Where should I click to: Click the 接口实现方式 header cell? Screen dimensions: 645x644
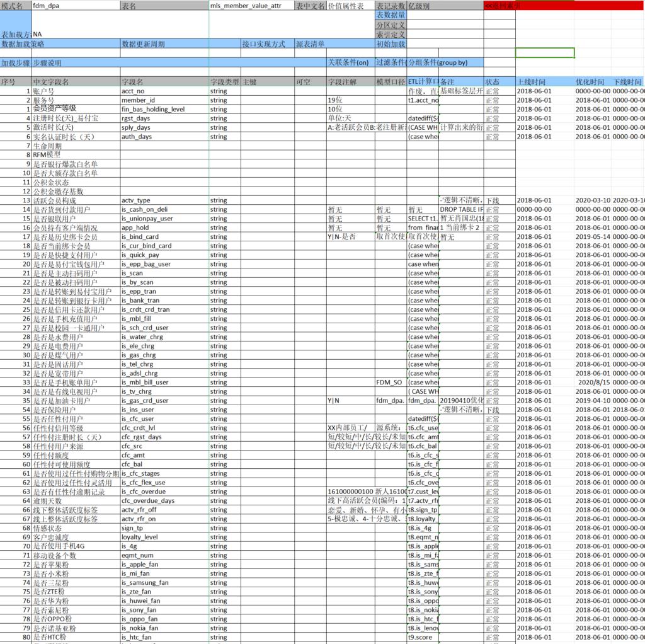click(268, 44)
